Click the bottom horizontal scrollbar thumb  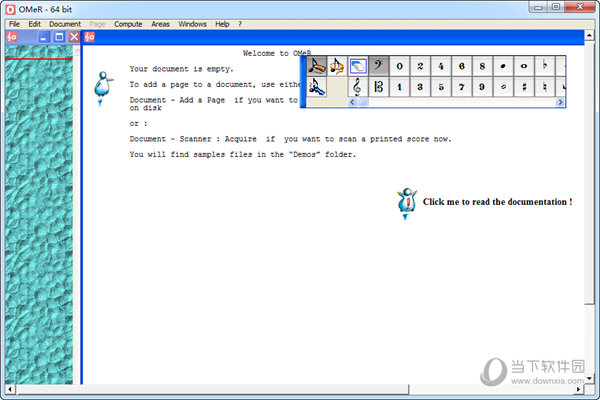212,390
